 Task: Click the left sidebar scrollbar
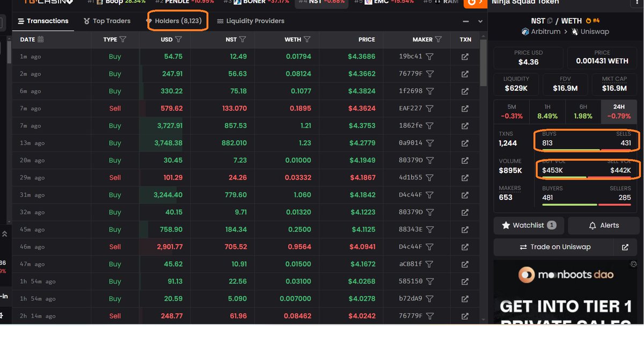[10, 52]
